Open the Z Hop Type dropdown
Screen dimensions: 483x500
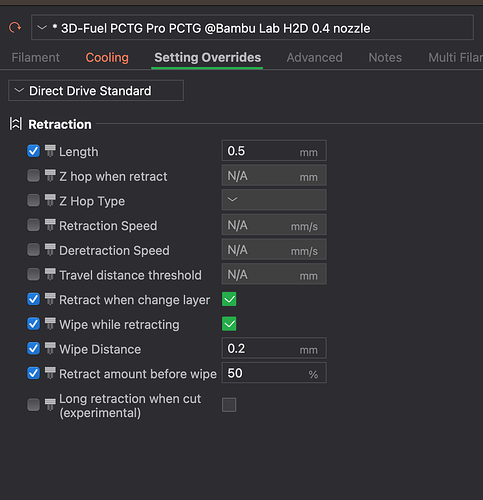point(274,200)
